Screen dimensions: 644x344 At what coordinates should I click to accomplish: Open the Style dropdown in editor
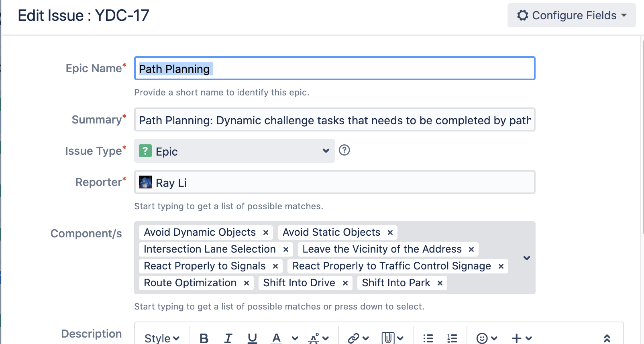click(162, 338)
